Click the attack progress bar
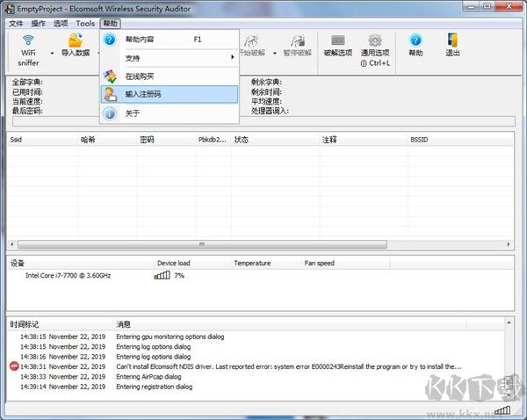The height and width of the screenshot is (420, 527). [x=263, y=121]
